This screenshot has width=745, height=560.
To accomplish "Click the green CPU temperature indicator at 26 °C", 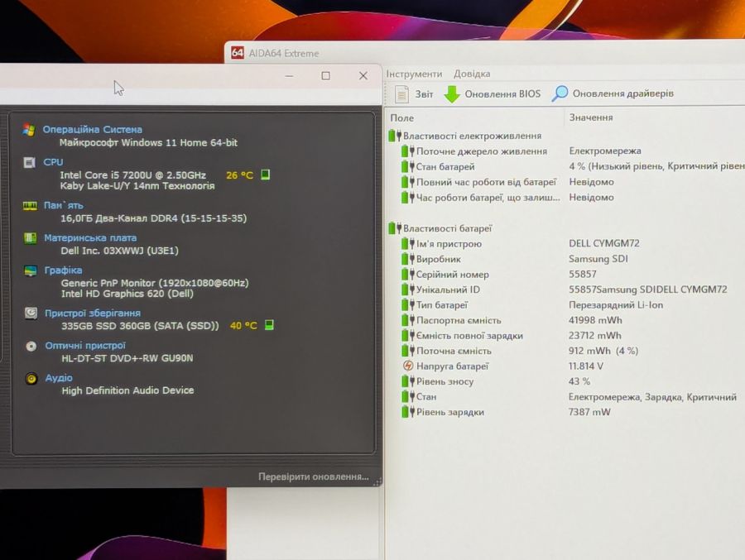I will point(266,175).
